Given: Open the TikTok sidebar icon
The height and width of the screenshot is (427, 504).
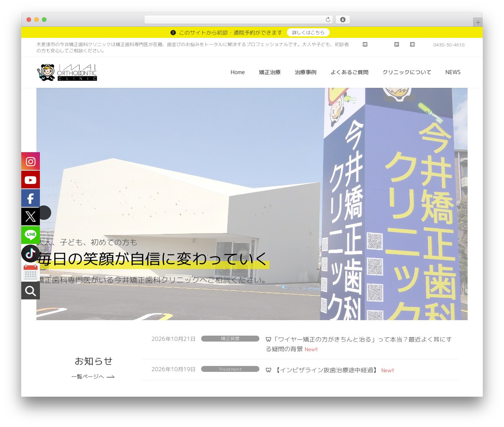Looking at the screenshot, I should point(30,253).
